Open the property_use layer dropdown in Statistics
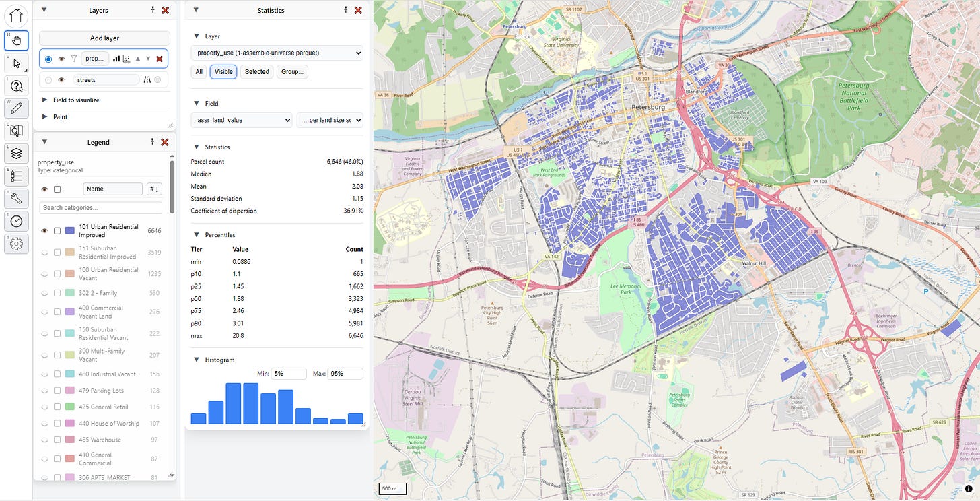980x501 pixels. point(277,53)
